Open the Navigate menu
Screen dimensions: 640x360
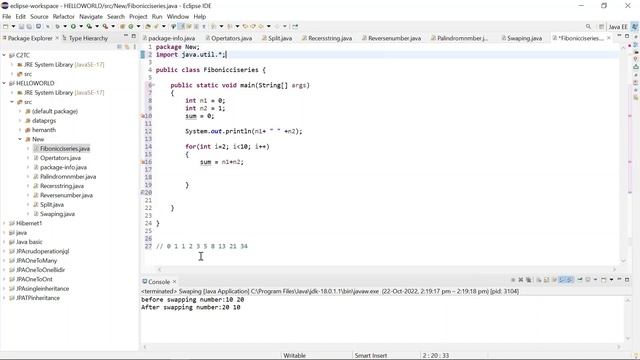(x=91, y=16)
